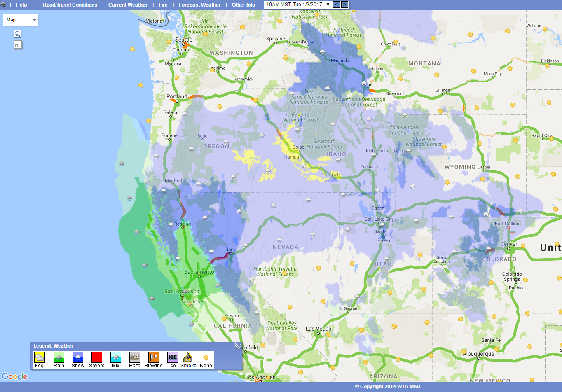
Task: Select the Mix precipitation legend icon
Action: point(115,358)
